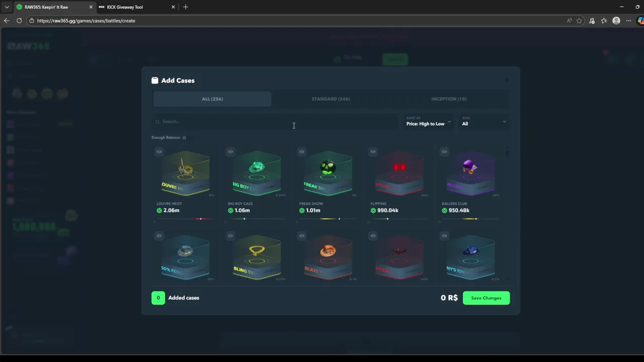The image size is (644, 362).
Task: Preview the 50% Fedora case contents
Action: pos(159,236)
